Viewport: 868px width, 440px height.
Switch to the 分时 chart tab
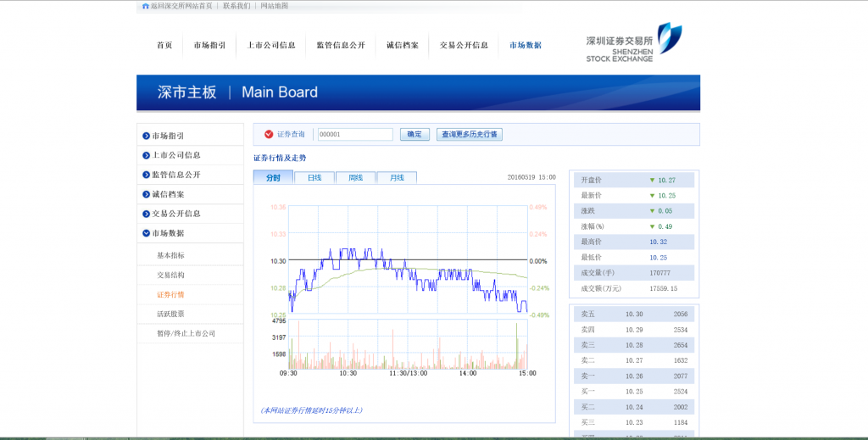(x=273, y=178)
